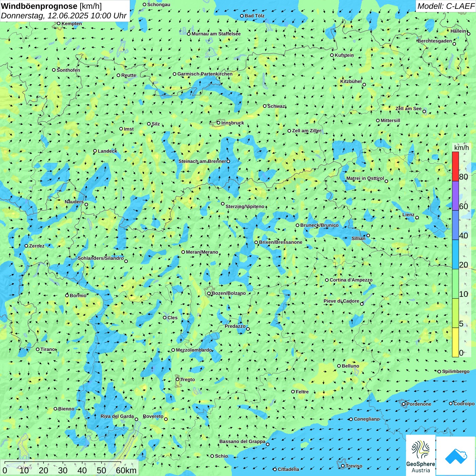Click the Zell am See marker circle

tap(424, 111)
